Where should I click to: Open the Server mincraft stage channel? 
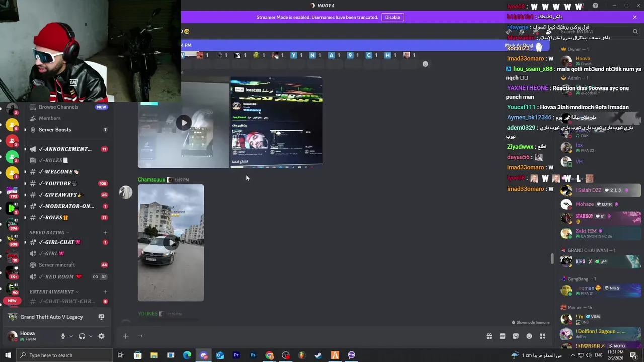click(57, 265)
